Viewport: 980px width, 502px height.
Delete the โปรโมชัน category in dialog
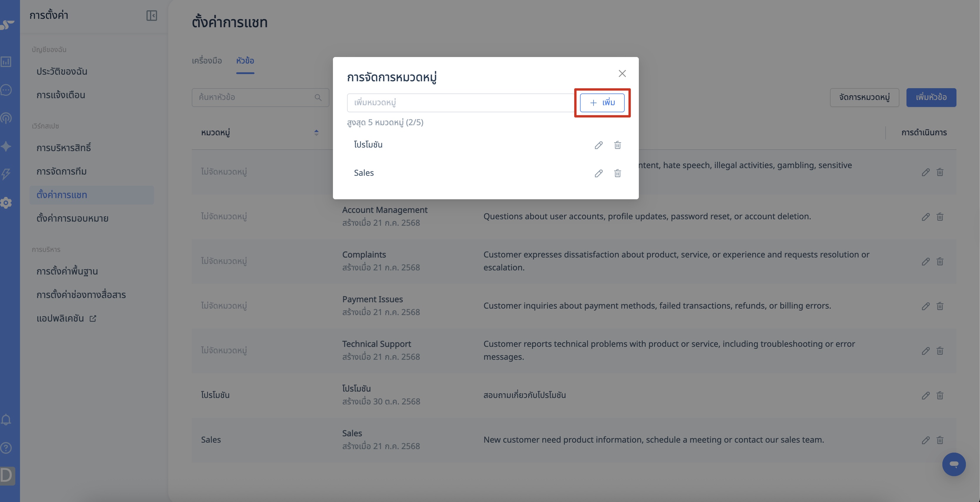(617, 145)
